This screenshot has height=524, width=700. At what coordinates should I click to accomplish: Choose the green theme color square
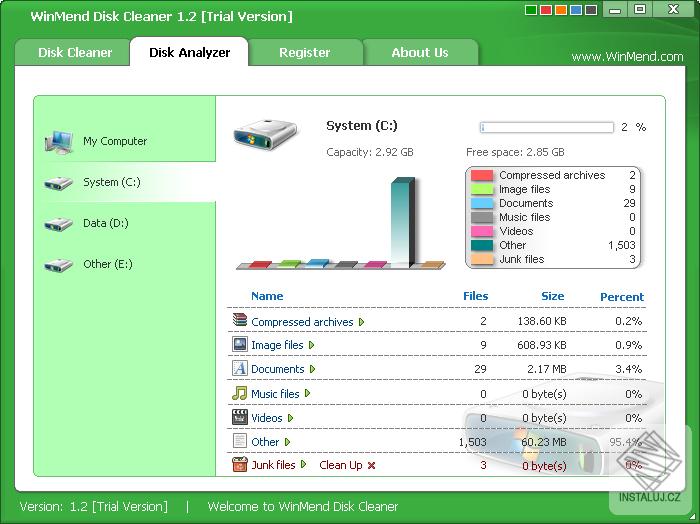(x=531, y=9)
